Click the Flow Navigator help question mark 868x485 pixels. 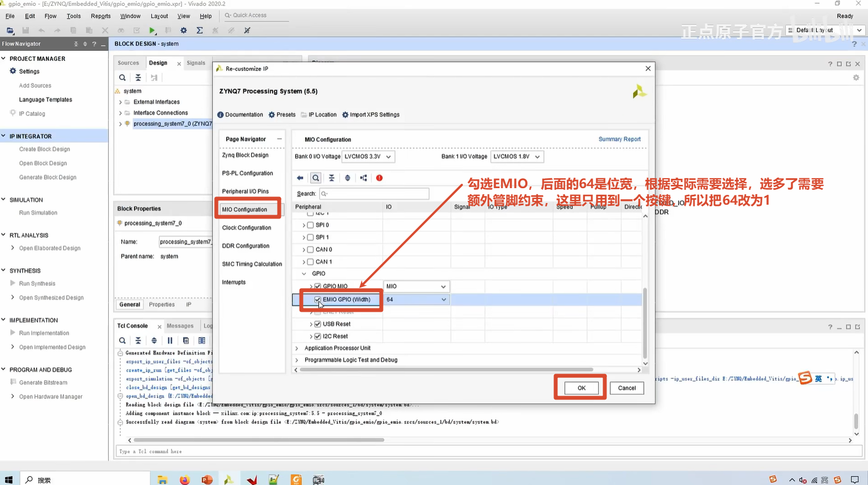pos(94,44)
